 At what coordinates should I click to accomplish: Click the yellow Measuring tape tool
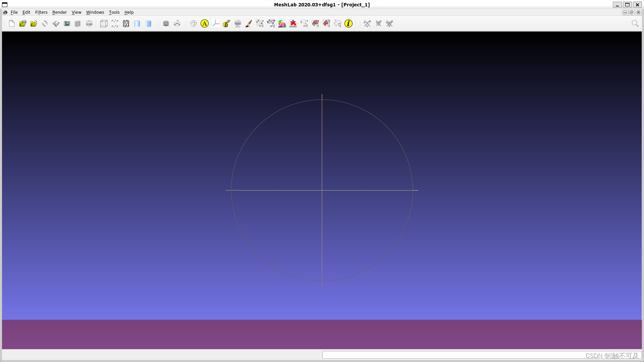(x=227, y=23)
